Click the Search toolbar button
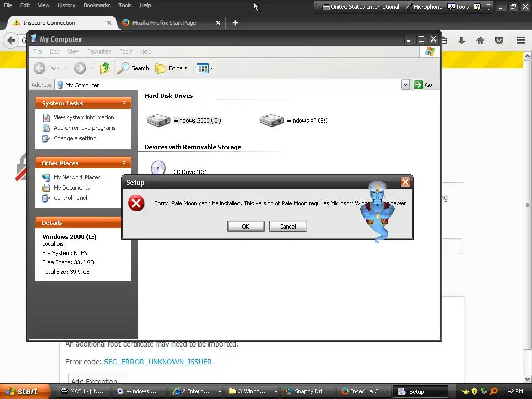 pyautogui.click(x=134, y=68)
